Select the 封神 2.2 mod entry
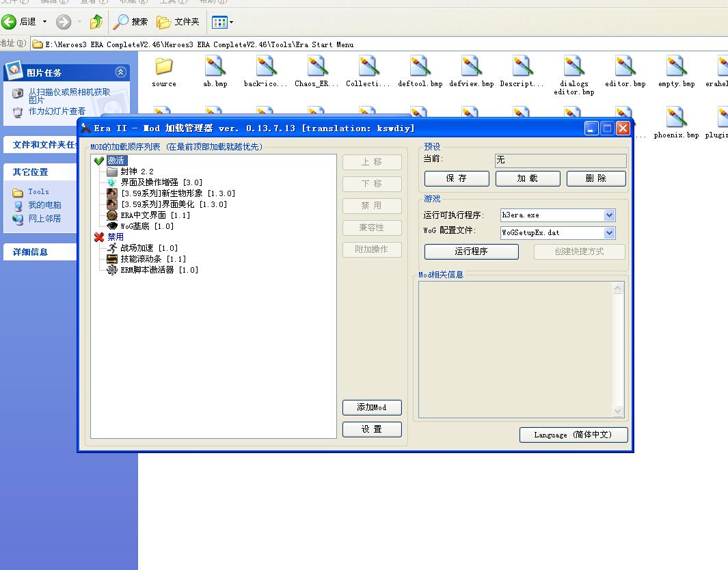The height and width of the screenshot is (570, 728). pos(137,172)
